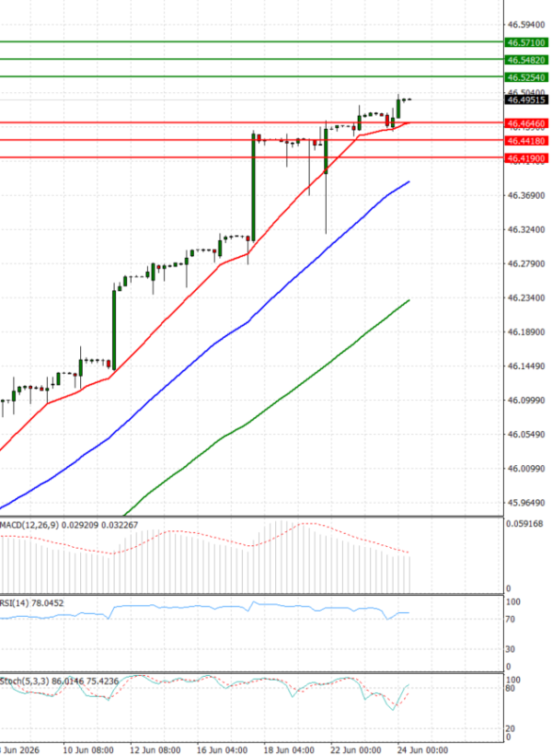Viewport: 552px width, 756px height.
Task: Click the 46.41900 red price label
Action: [526, 158]
